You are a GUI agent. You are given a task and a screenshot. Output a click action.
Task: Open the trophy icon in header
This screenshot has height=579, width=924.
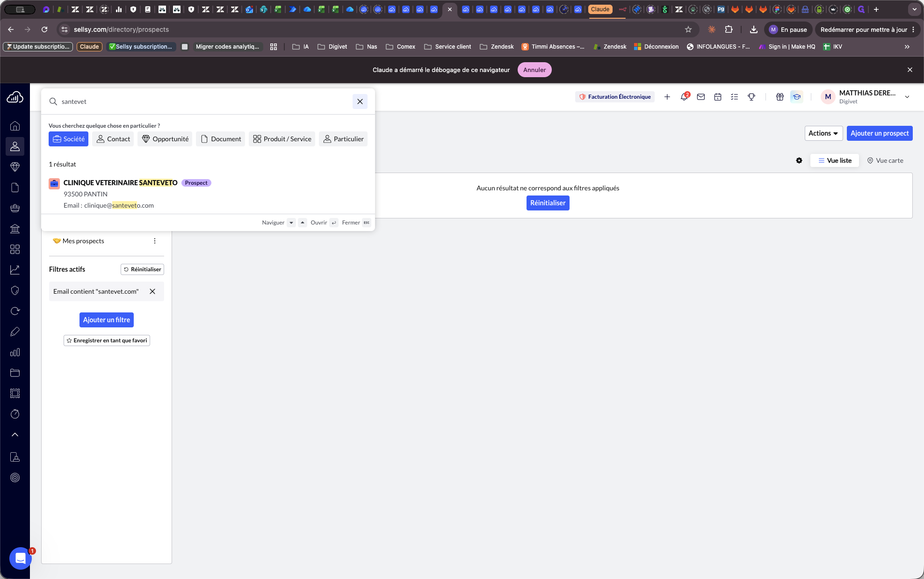tap(751, 97)
